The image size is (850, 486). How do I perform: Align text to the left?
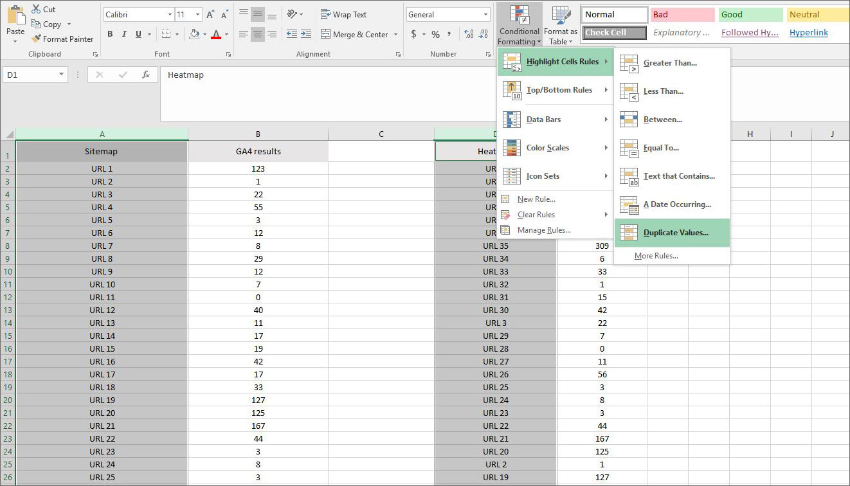click(243, 34)
